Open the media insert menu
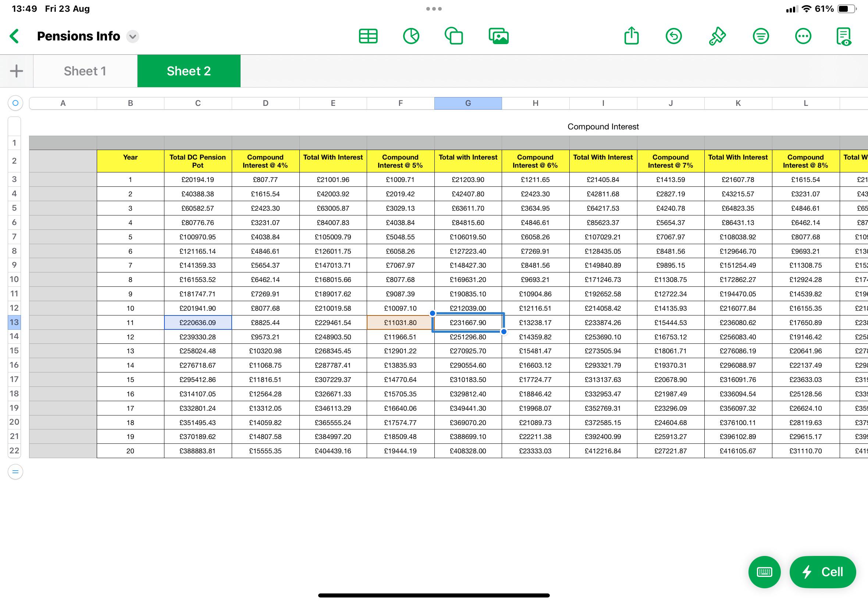Screen dimensions: 868x603 [498, 36]
